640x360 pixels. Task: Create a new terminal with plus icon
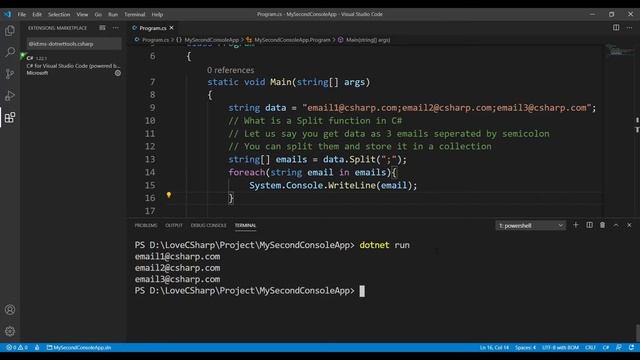tap(576, 225)
